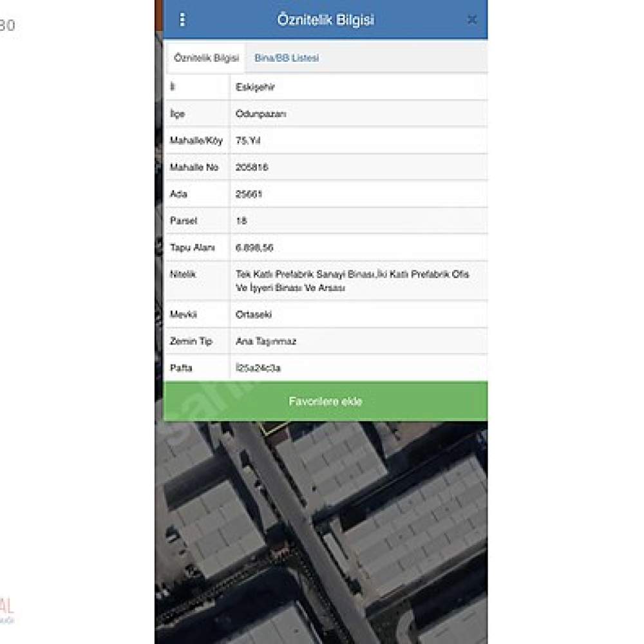
Task: Click the Mevkii value Ortaseki
Action: tap(253, 315)
